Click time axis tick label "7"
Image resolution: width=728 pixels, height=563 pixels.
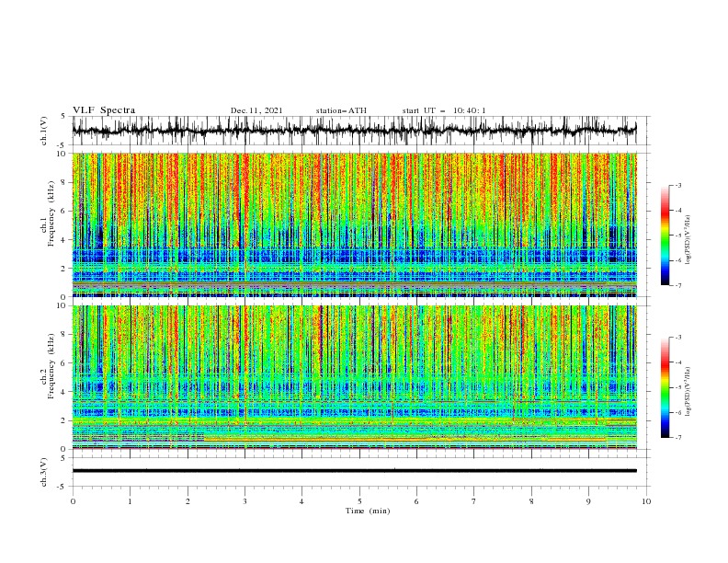[473, 501]
